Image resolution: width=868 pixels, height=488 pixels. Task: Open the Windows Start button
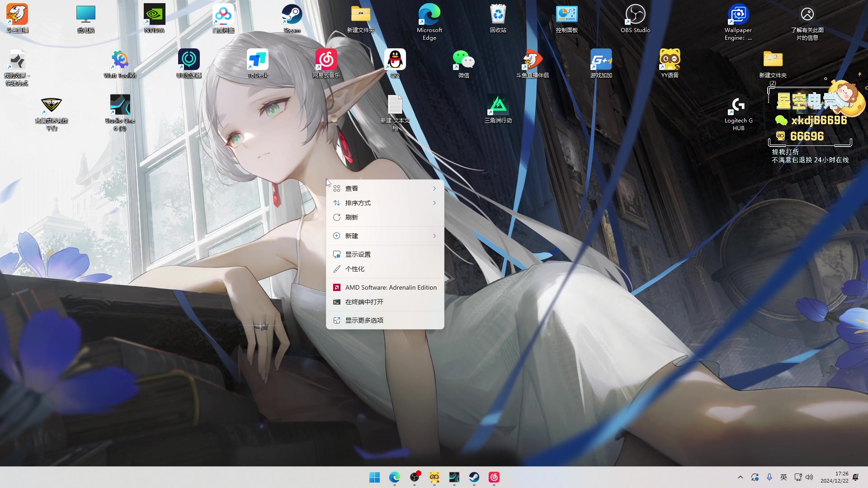[375, 477]
